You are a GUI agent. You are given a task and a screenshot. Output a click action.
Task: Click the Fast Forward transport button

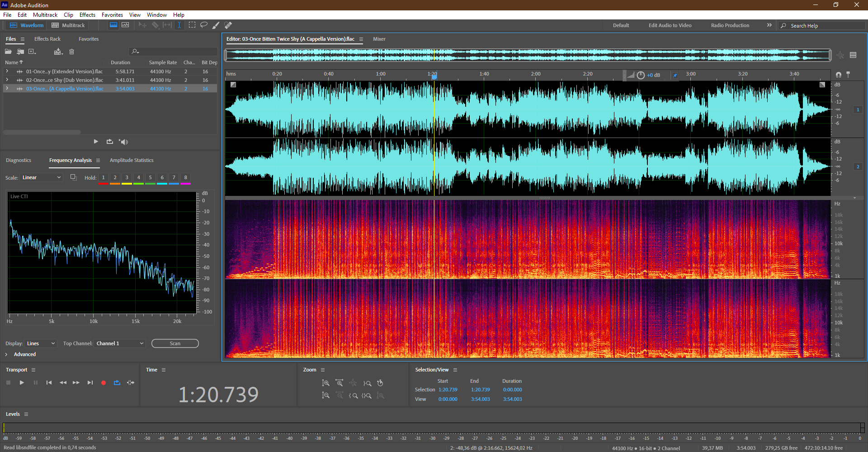76,383
